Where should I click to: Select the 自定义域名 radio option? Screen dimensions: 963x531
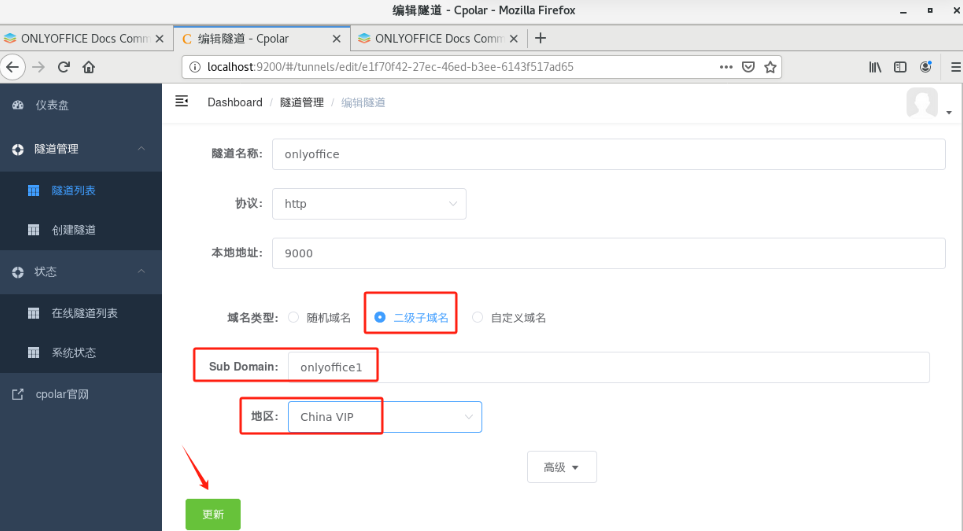click(x=477, y=318)
